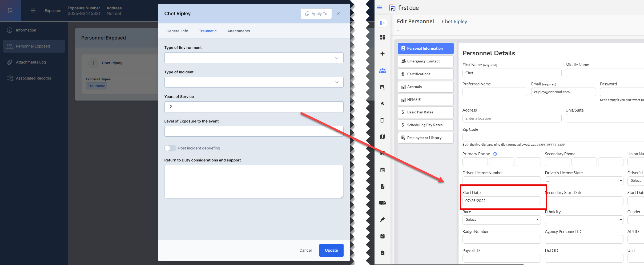644x265 pixels.
Task: Open the Basic Pay Rates section
Action: coord(425,112)
